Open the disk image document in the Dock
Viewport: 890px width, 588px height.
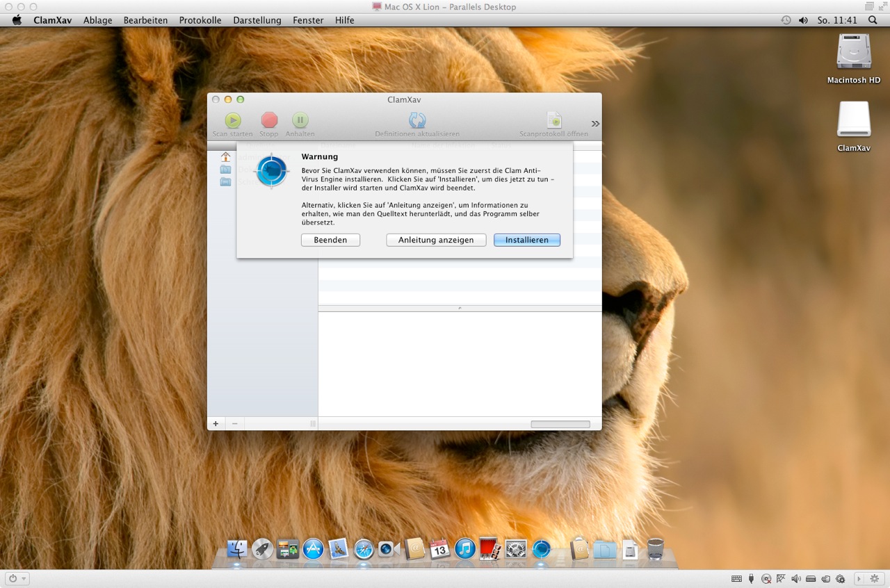[630, 550]
